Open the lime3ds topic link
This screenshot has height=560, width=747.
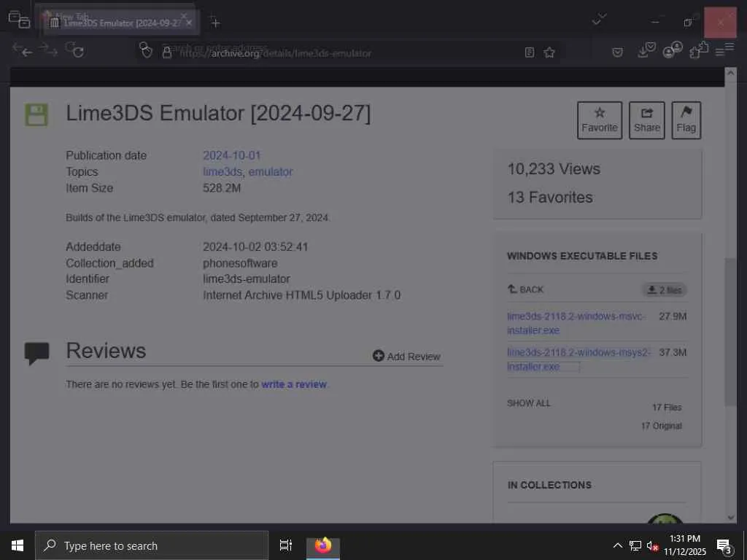coord(222,171)
